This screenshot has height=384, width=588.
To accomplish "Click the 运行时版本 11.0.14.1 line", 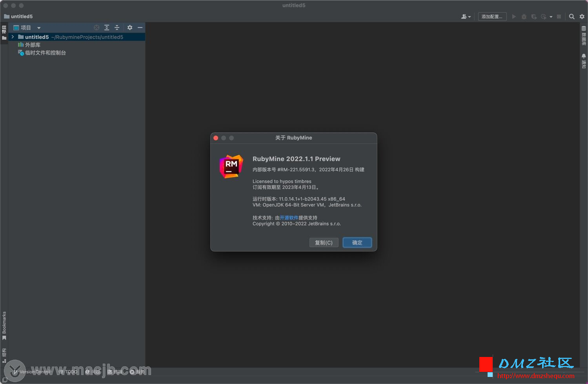I will [299, 199].
